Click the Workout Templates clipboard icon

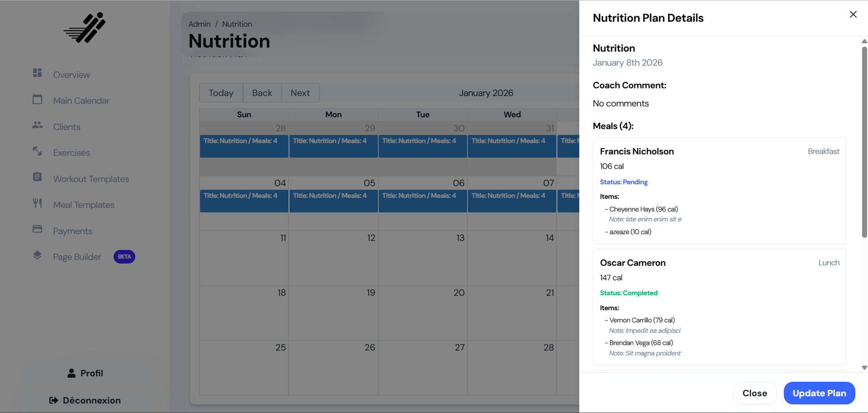[37, 177]
